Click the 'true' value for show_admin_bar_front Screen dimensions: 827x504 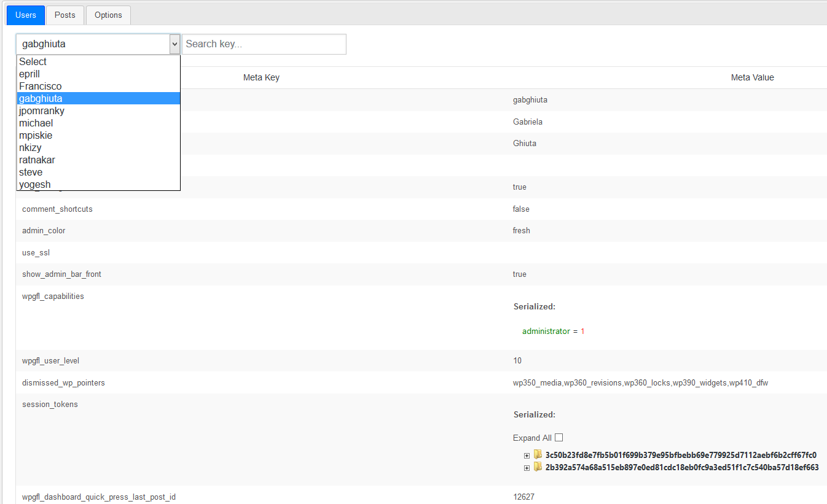520,274
